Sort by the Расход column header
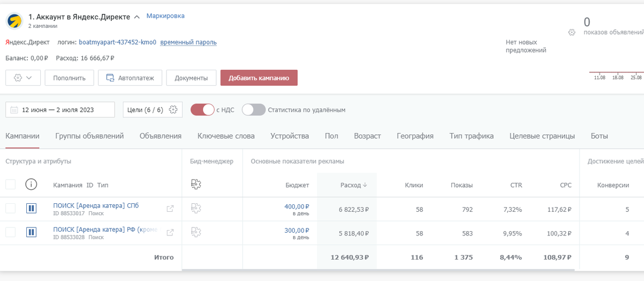The height and width of the screenshot is (281, 644). click(x=354, y=185)
